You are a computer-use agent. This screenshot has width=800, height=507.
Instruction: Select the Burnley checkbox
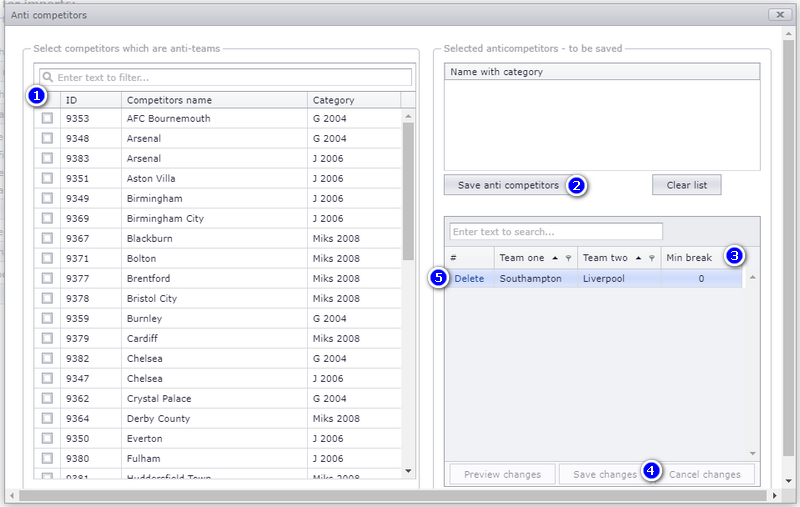(47, 318)
